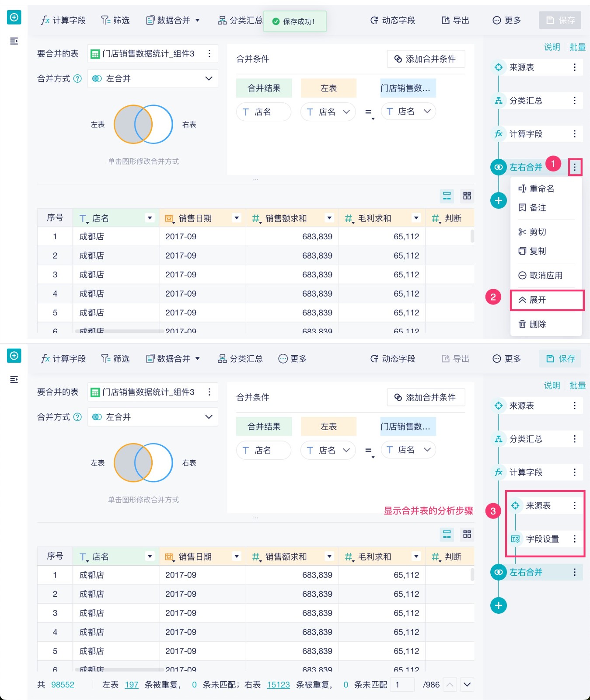This screenshot has height=700, width=590.
Task: Click the page number input field
Action: [402, 685]
